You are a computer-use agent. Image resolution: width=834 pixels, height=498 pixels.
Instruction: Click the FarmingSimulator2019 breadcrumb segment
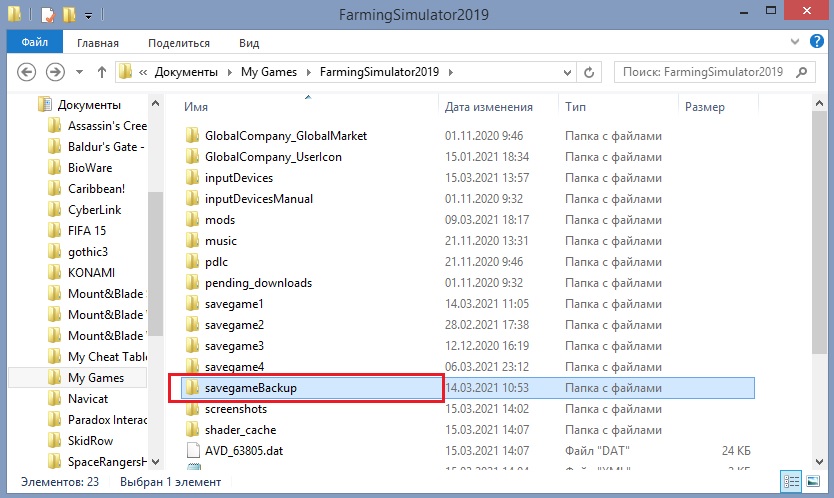(x=379, y=72)
